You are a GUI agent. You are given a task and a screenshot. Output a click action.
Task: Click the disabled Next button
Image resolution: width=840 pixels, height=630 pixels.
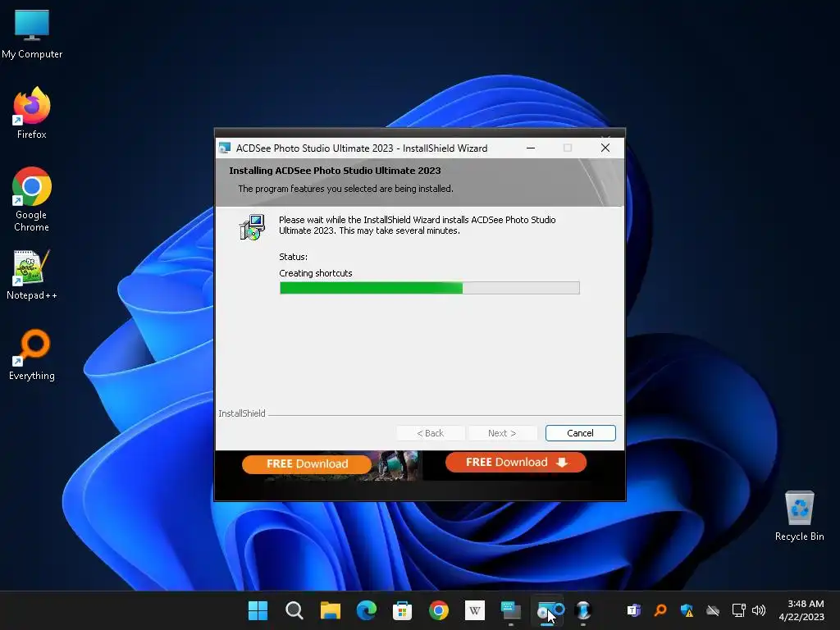pyautogui.click(x=502, y=433)
